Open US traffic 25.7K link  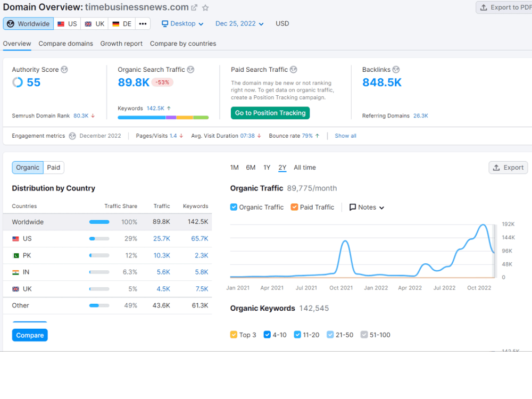[162, 239]
